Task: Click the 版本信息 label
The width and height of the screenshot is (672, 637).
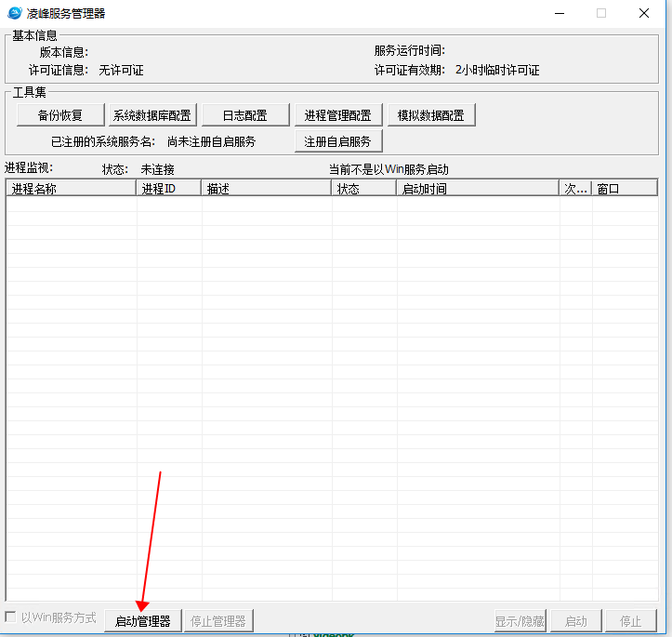Action: 64,52
